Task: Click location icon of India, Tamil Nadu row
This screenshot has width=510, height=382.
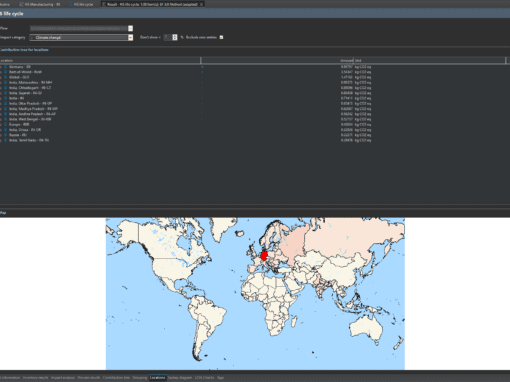Action: pos(5,140)
